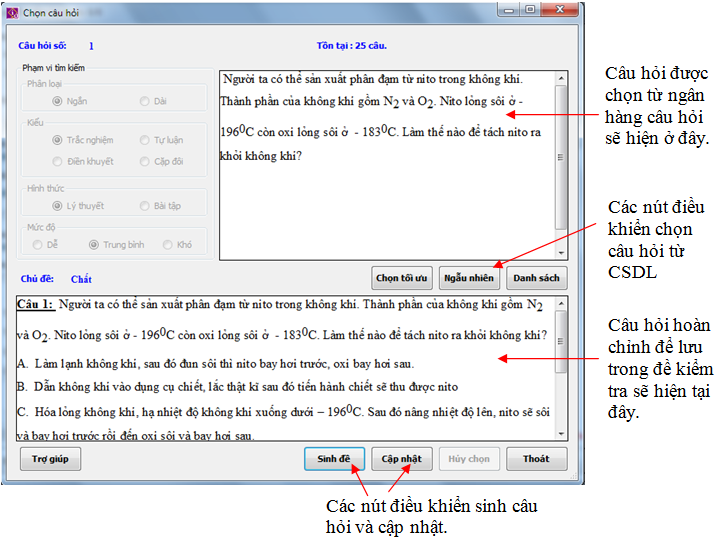Click the Câu 1 answer panel's scroll-down arrow
Screen dimensions: 722x543
561,434
